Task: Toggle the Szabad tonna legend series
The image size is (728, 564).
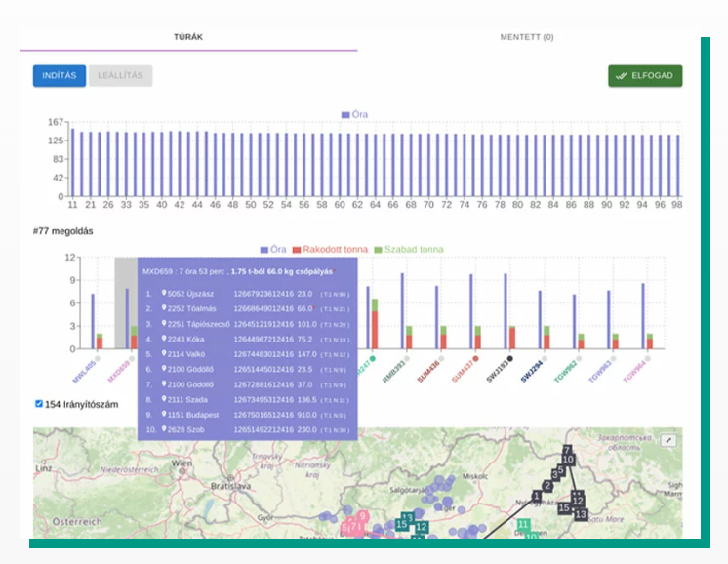Action: tap(409, 249)
